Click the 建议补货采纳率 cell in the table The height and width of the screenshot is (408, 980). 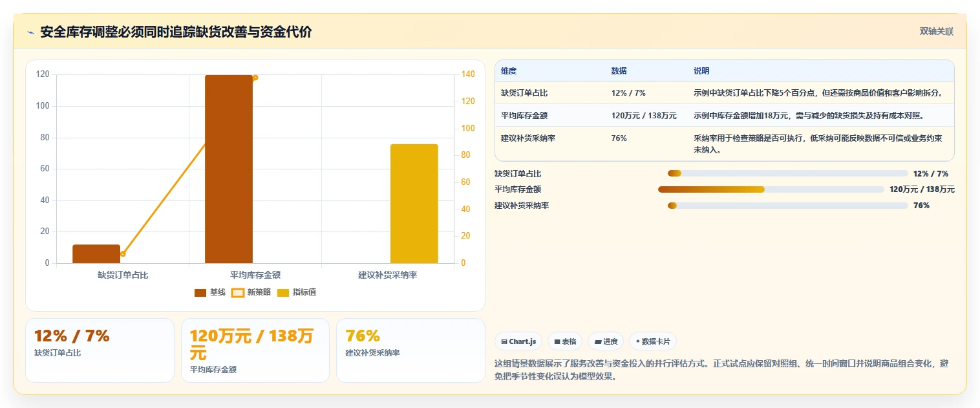click(528, 138)
